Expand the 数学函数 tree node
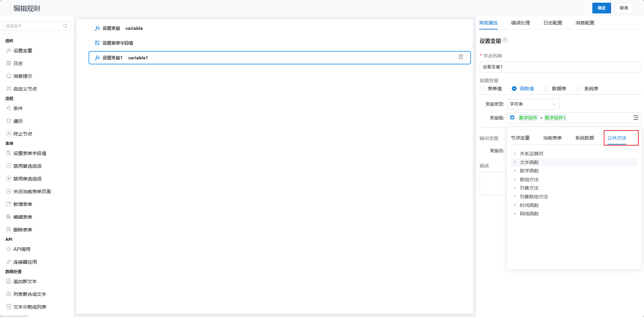The width and height of the screenshot is (644, 317). point(515,171)
